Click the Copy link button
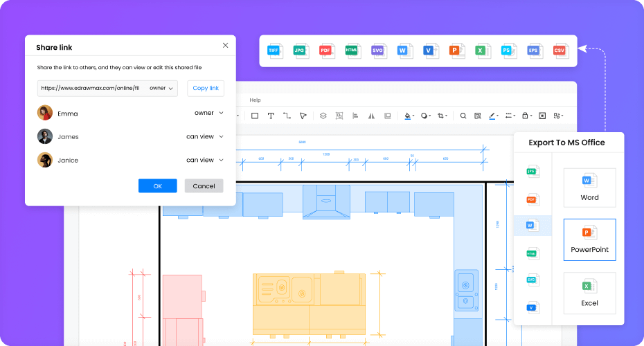This screenshot has height=346, width=644. pos(206,89)
